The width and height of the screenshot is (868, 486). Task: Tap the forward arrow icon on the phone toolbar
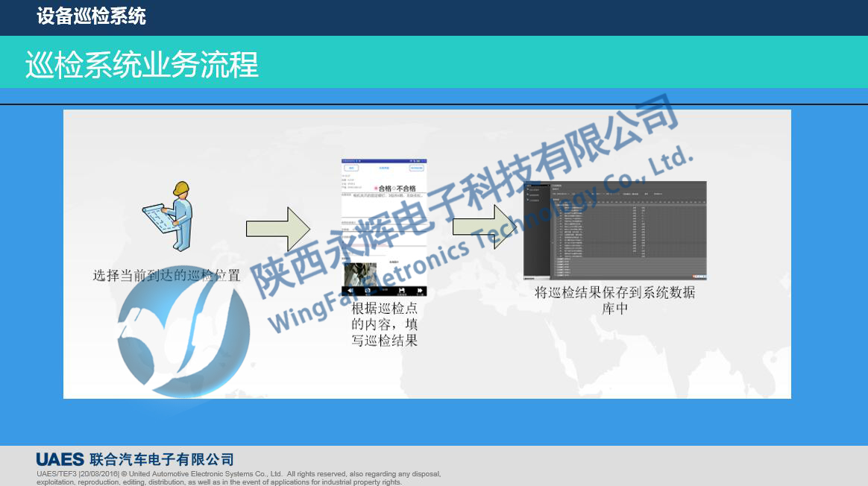point(419,290)
